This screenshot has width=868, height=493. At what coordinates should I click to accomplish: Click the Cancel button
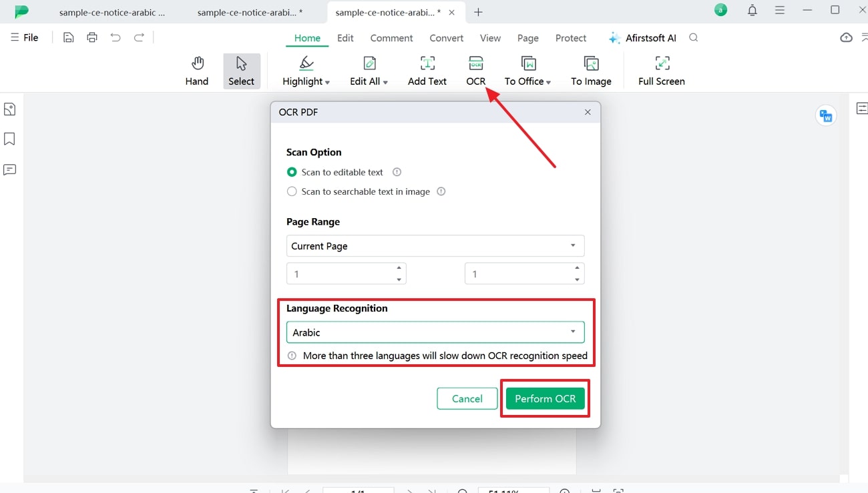coord(467,399)
